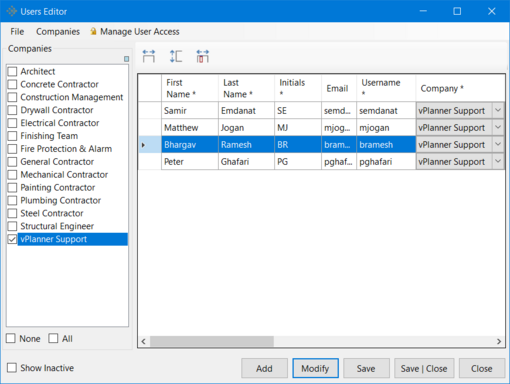Uncheck the vPlanner Support checkbox
510x384 pixels.
click(12, 239)
